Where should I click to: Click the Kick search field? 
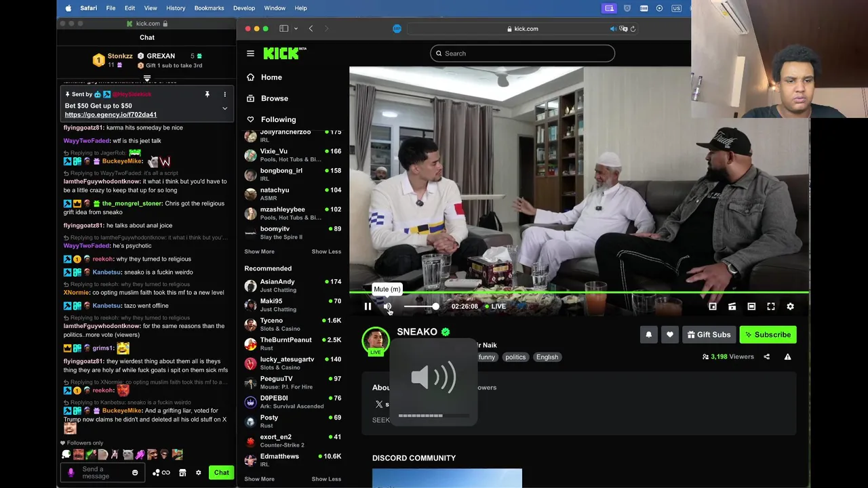click(x=522, y=54)
